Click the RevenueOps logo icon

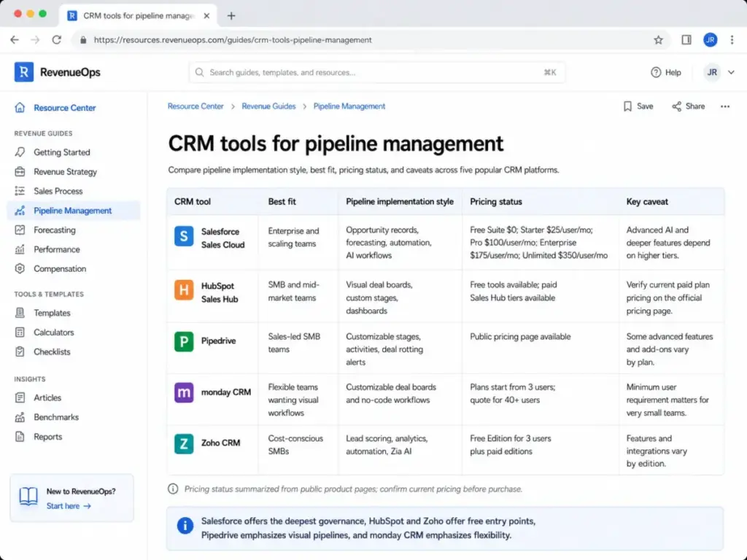24,72
